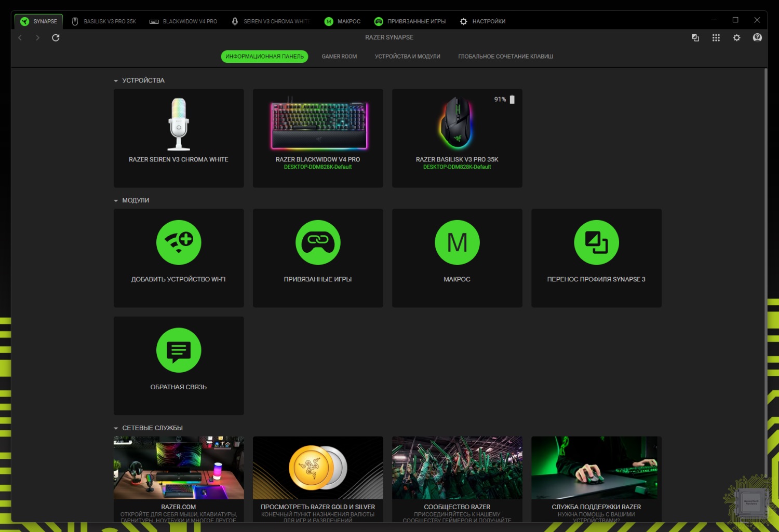Open the help question mark icon
Viewport: 779px width, 532px height.
point(757,37)
